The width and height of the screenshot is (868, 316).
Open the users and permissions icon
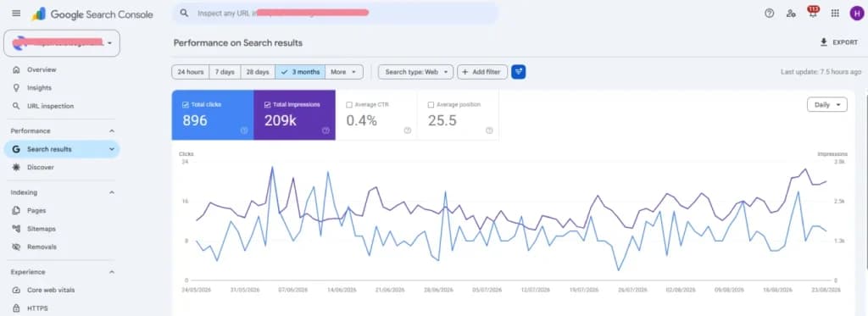point(791,14)
